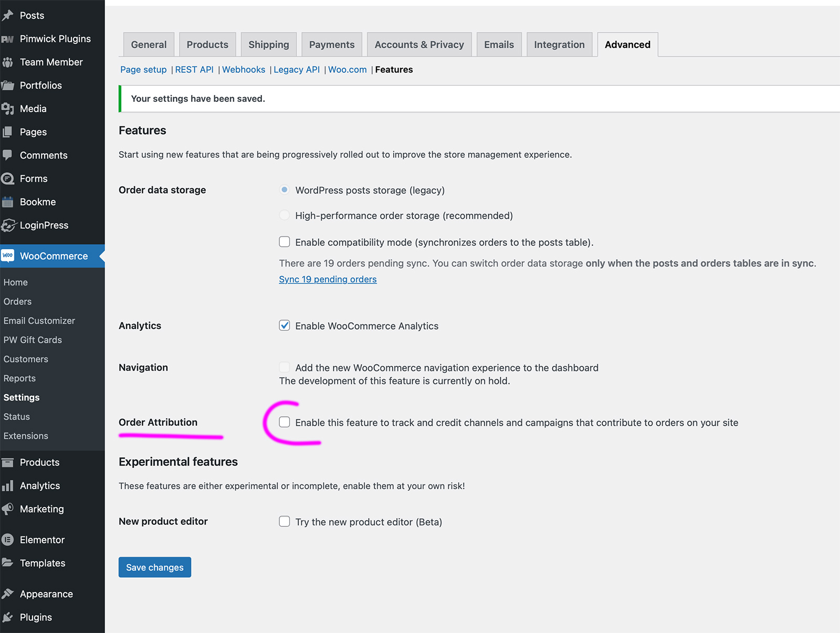
Task: Click Sync 19 pending orders link
Action: point(328,279)
